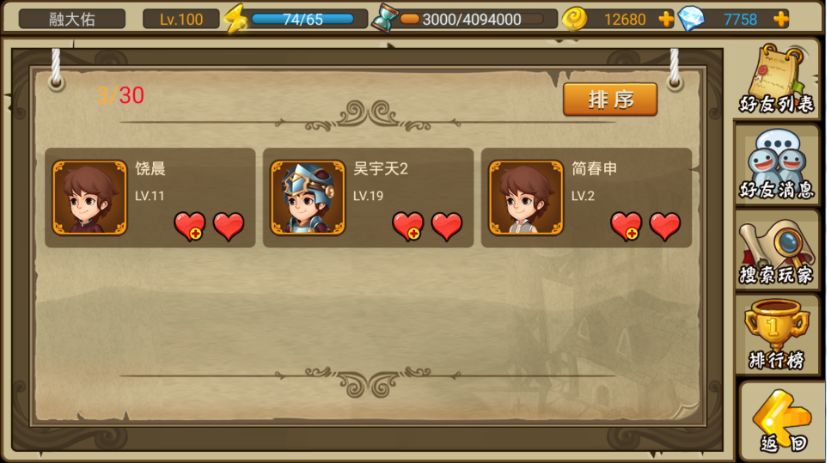Viewport: 827px width, 463px height.
Task: Click heart-plus icon on 简春申 card
Action: coord(626,226)
